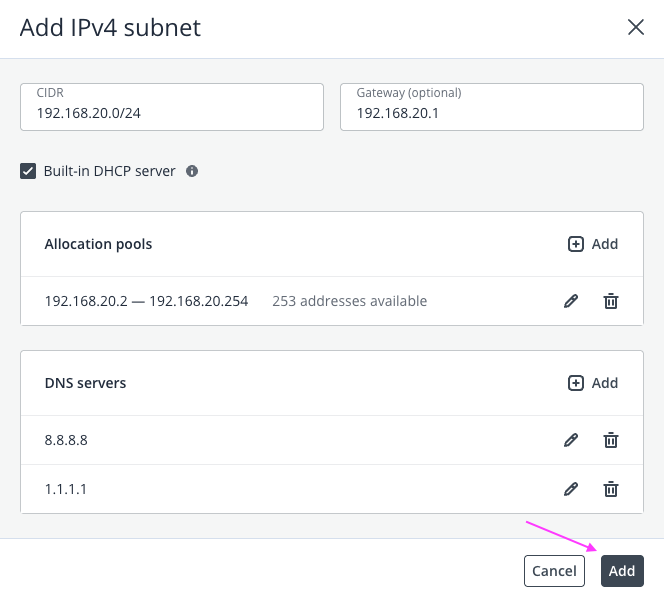Select the 8.8.8.8 DNS entry text

pos(66,440)
